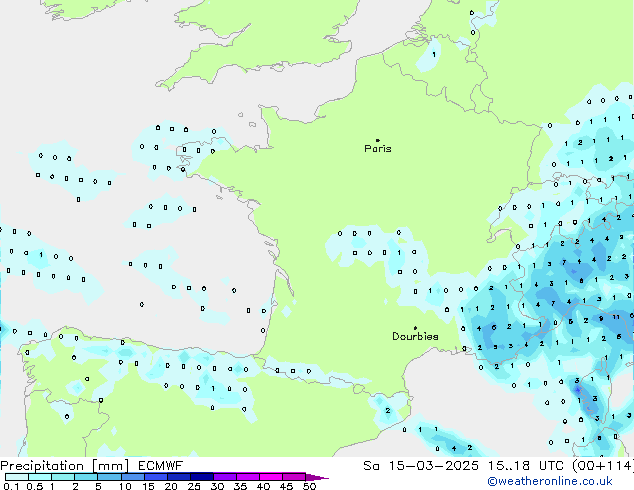Select the 25–30 mm dark navy swatch
634x490 pixels.
[x=201, y=477]
